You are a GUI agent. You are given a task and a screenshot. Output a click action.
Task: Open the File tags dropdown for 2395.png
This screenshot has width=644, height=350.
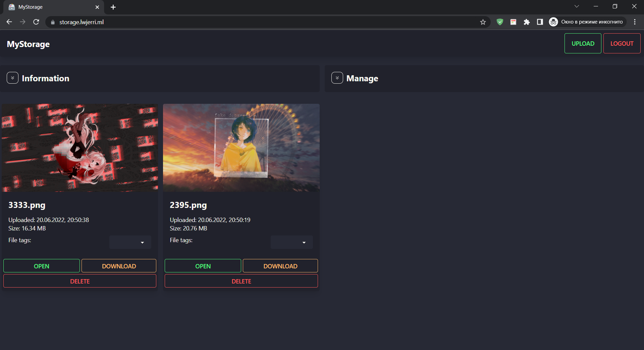click(292, 242)
